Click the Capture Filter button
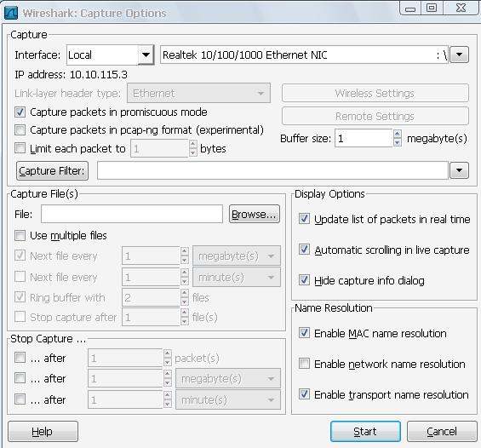Image resolution: width=481 pixels, height=448 pixels. coord(52,170)
